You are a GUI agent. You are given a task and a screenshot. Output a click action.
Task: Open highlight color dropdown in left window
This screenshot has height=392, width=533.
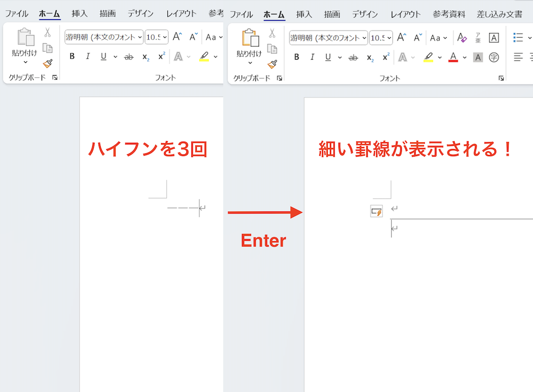point(215,57)
